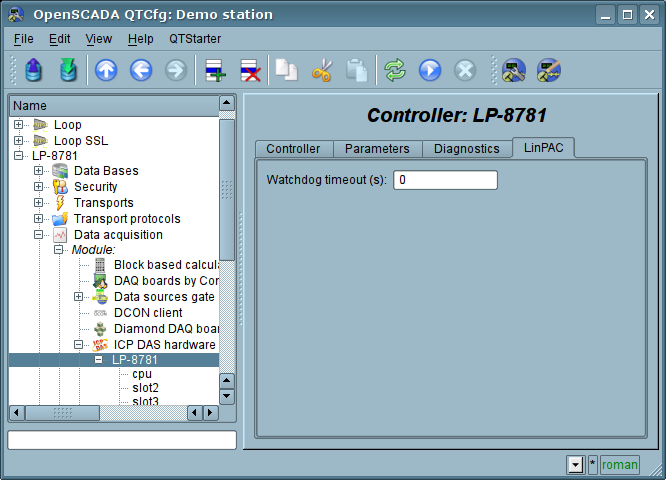Viewport: 666px width, 480px height.
Task: Open the QTStarter menu
Action: (195, 39)
